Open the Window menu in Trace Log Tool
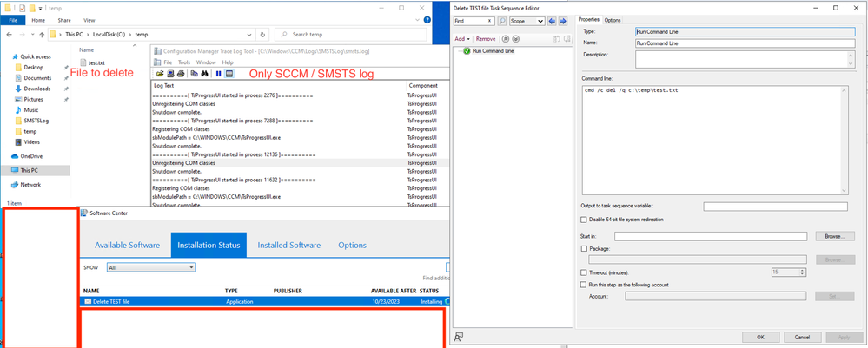 coord(206,62)
